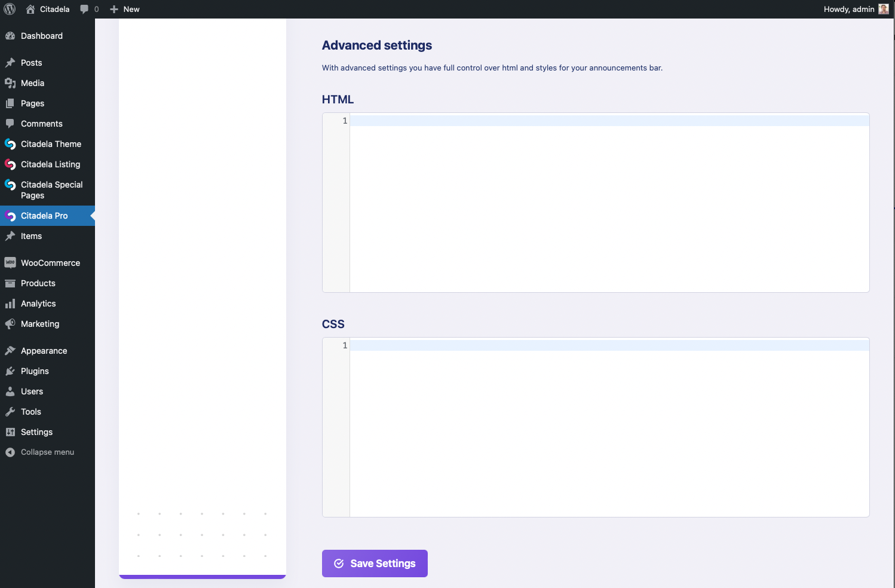This screenshot has width=895, height=588.
Task: Open the Media menu
Action: (x=47, y=83)
